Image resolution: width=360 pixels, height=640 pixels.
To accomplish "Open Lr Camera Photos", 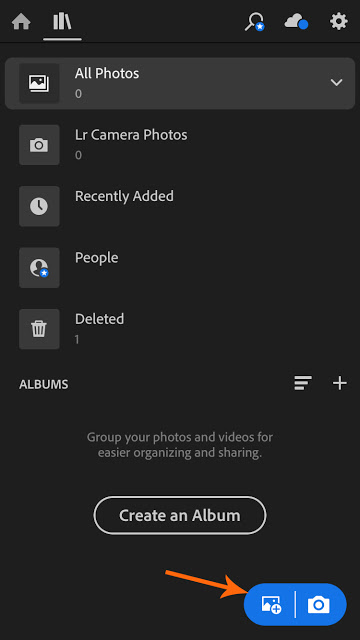I will click(180, 144).
